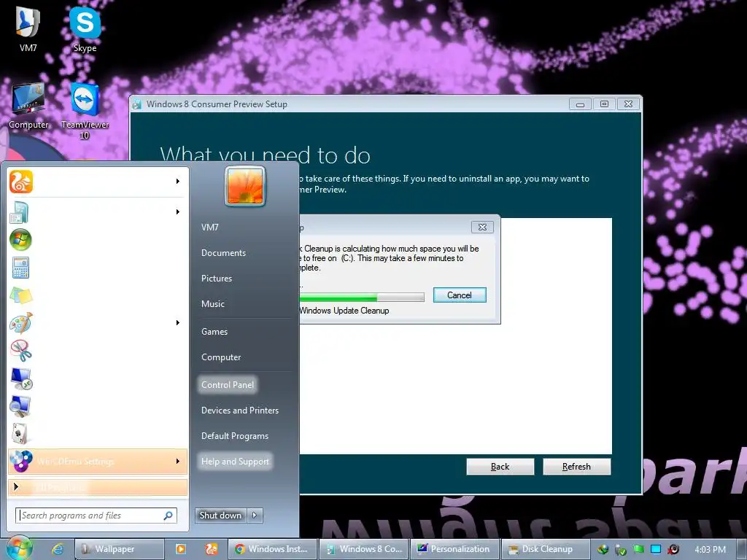Open the Skype desktop shortcut
The image size is (747, 560).
pos(85,28)
